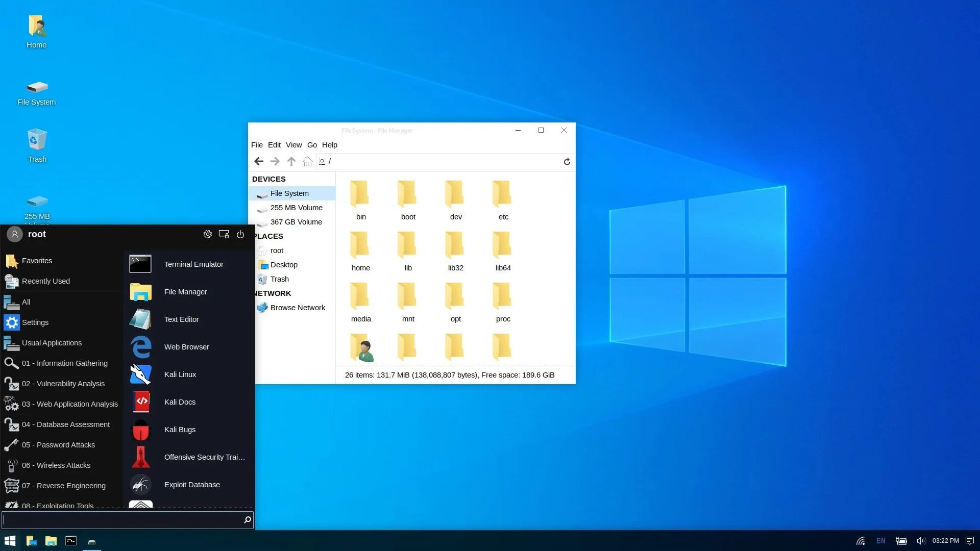The image size is (980, 551).
Task: Reload the current folder in File Manager
Action: [567, 161]
